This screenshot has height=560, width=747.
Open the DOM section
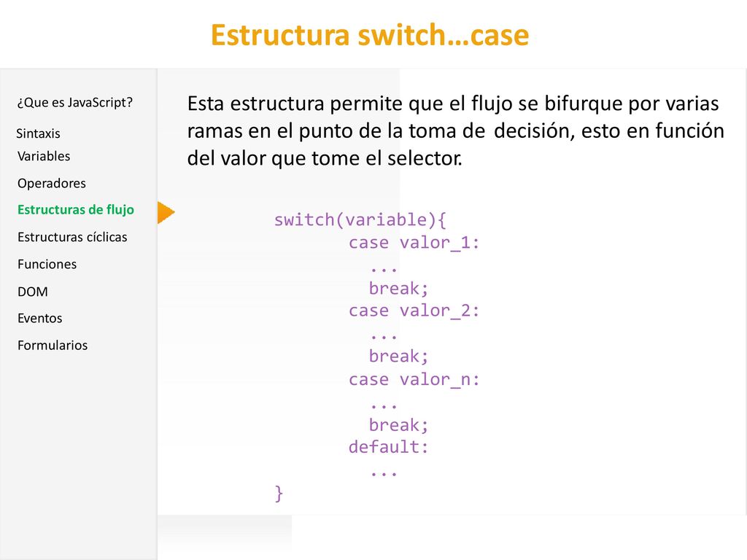(x=32, y=292)
